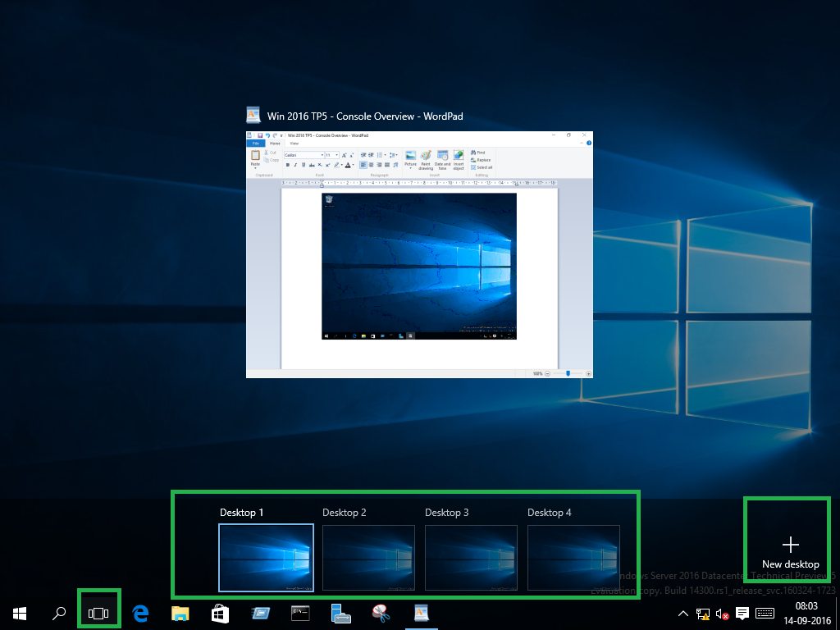This screenshot has height=630, width=840.
Task: Switch to the Desktop 4 thumbnail
Action: (x=573, y=558)
